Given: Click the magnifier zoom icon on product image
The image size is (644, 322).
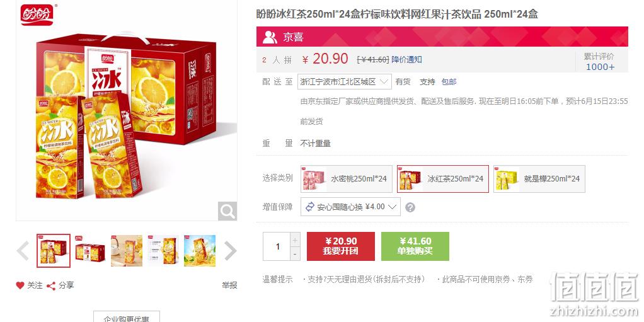Looking at the screenshot, I should tap(227, 211).
